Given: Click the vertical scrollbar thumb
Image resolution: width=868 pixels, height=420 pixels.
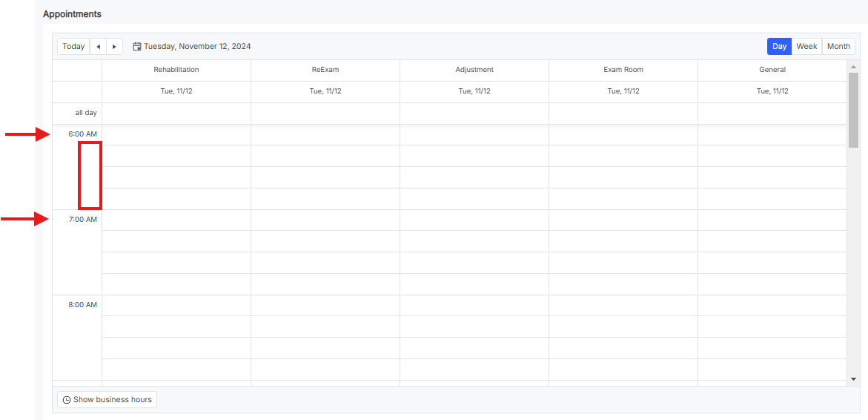Looking at the screenshot, I should click(853, 110).
